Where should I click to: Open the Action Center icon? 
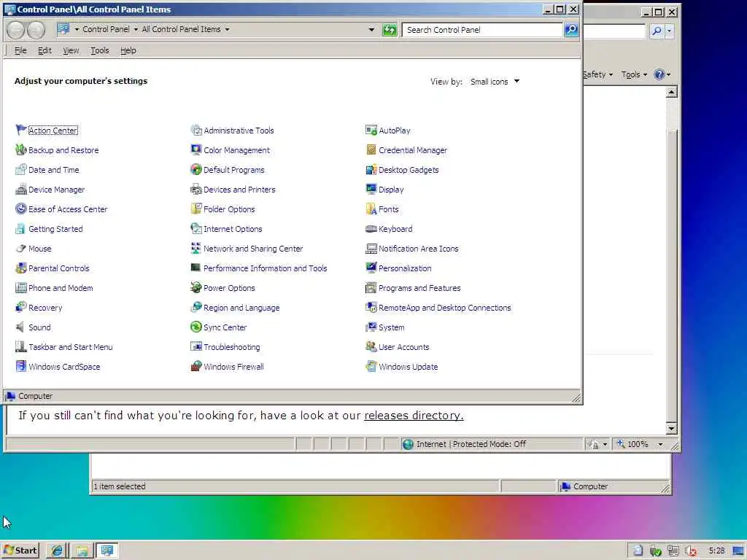pyautogui.click(x=20, y=130)
